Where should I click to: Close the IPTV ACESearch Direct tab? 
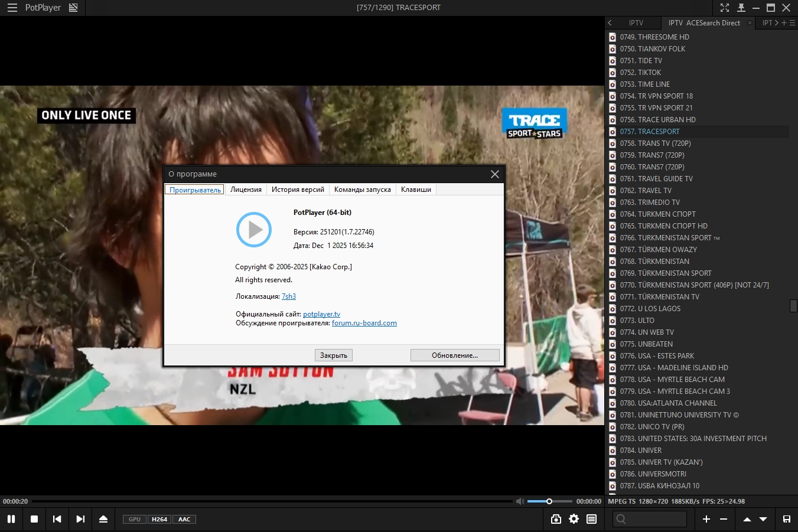point(750,23)
